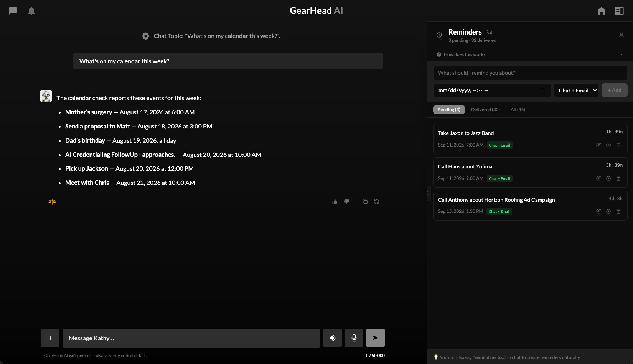Go to home via house icon
This screenshot has width=633, height=364.
[602, 11]
